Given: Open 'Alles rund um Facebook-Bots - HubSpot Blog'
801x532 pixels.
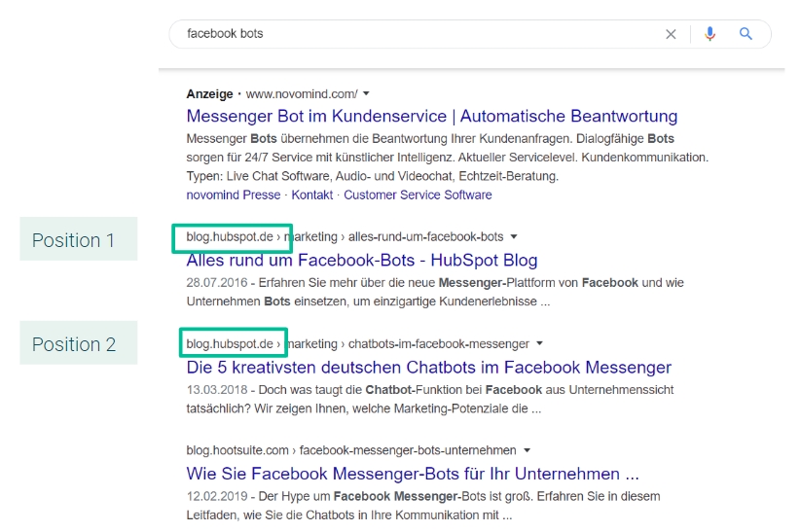Looking at the screenshot, I should click(x=362, y=261).
